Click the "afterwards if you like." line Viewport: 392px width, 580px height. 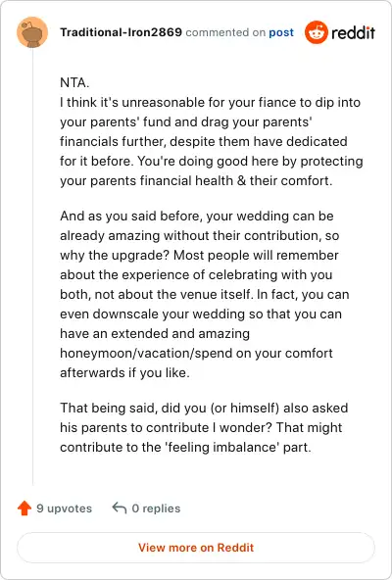pos(124,372)
